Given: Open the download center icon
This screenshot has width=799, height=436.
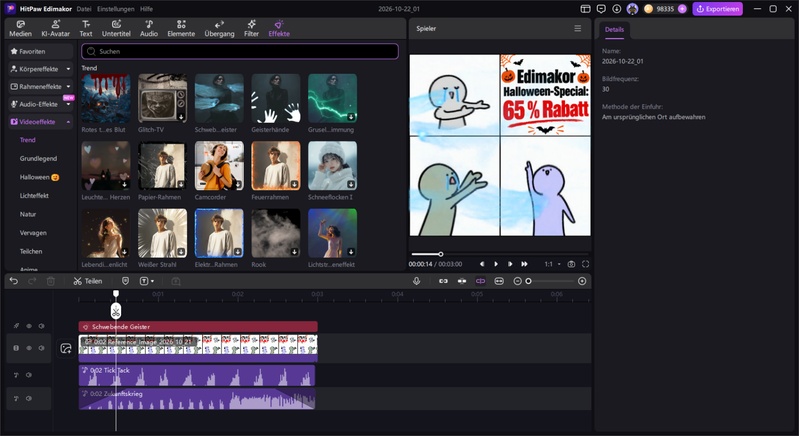Looking at the screenshot, I should pyautogui.click(x=617, y=9).
